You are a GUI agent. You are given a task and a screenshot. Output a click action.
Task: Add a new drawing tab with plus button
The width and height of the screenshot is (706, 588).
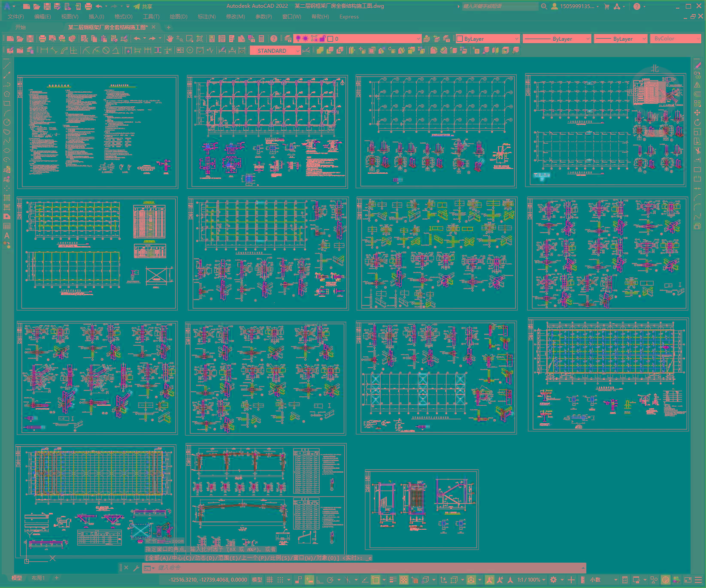coord(169,27)
